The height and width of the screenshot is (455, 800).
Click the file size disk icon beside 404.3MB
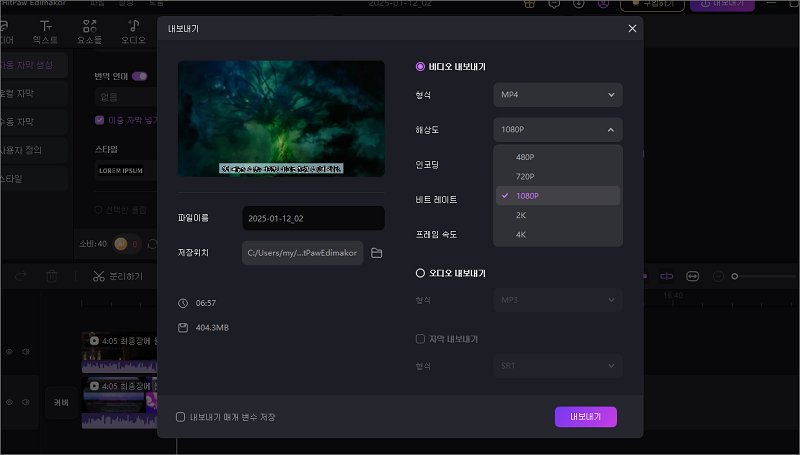[x=183, y=327]
